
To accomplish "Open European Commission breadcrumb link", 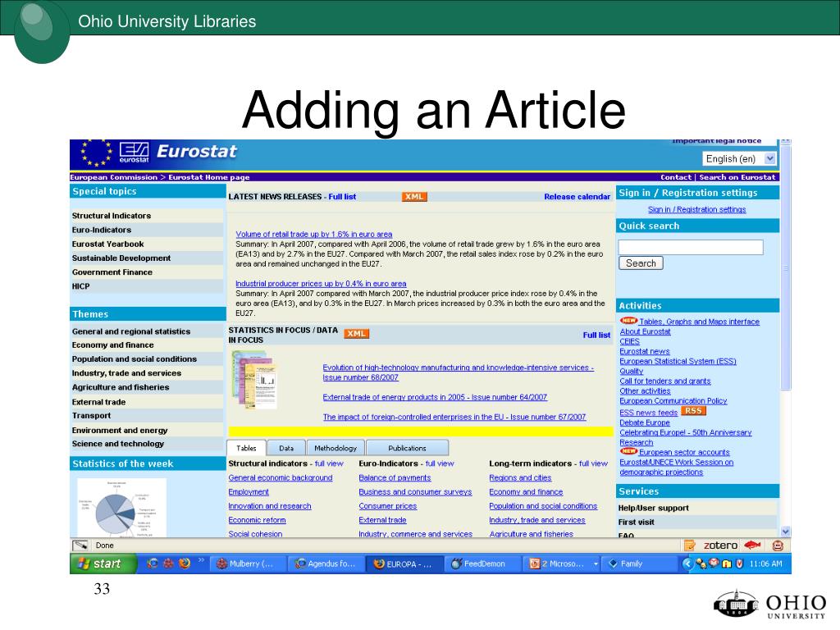I will click(x=113, y=177).
